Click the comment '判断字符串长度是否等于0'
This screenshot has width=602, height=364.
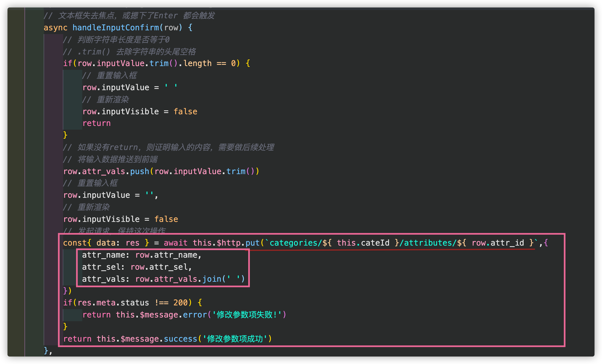tap(116, 39)
